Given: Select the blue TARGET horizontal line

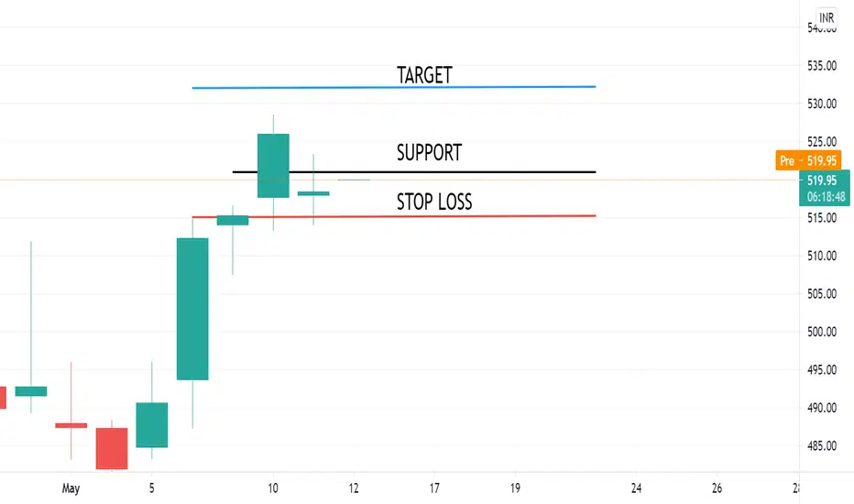Looking at the screenshot, I should (394, 87).
